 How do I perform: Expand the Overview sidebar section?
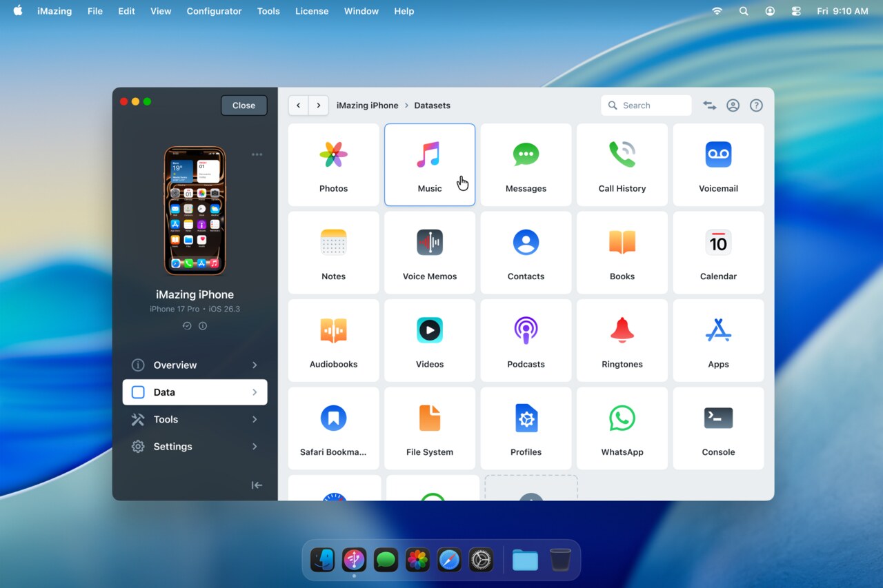[x=195, y=365]
